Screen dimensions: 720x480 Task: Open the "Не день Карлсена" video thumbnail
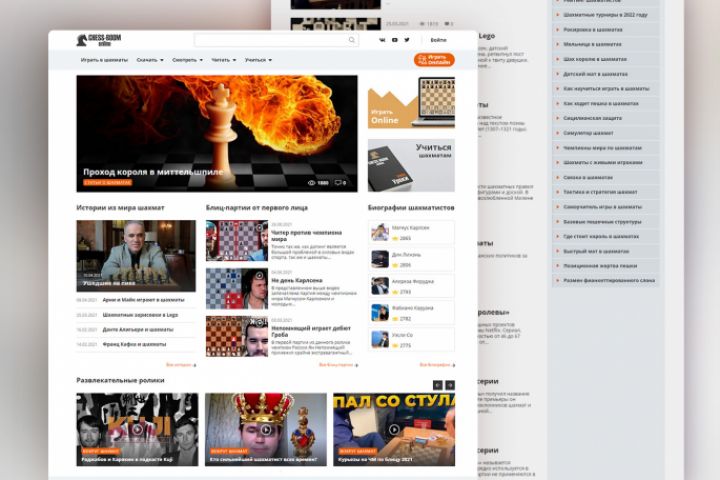pos(237,289)
